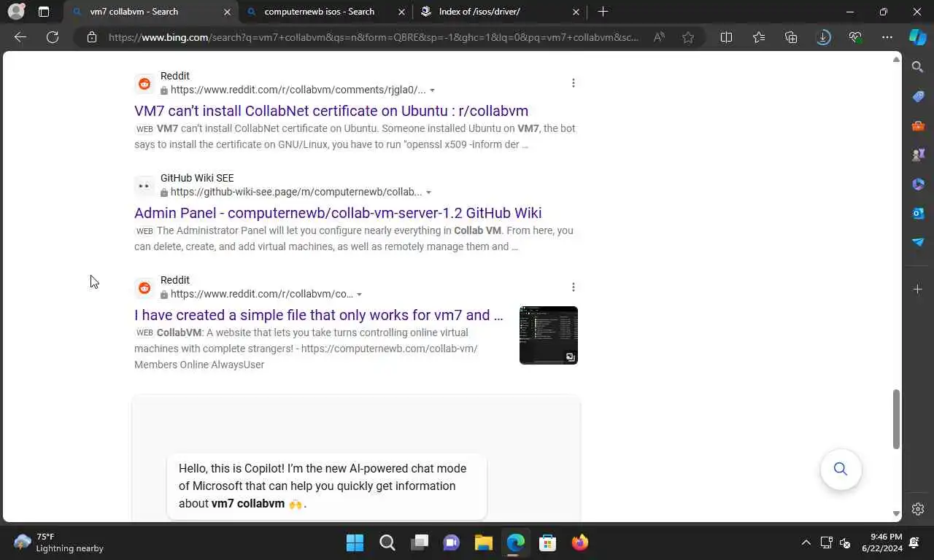Open taskbar Search
This screenshot has width=934, height=560.
387,542
